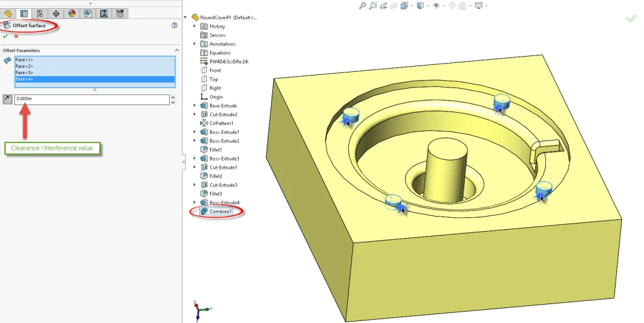Click the Zoom to Area icon
644x323 pixels.
coord(373,6)
